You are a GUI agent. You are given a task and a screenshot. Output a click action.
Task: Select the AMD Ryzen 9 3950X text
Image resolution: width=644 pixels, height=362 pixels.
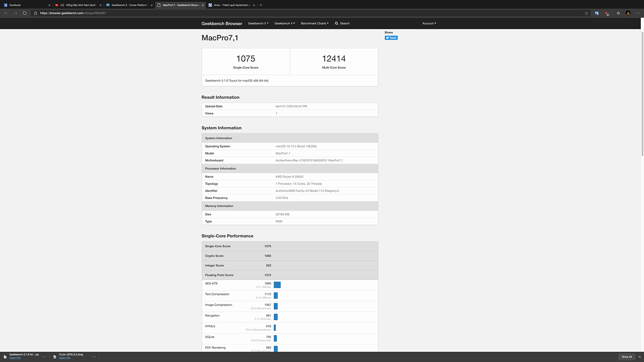289,176
